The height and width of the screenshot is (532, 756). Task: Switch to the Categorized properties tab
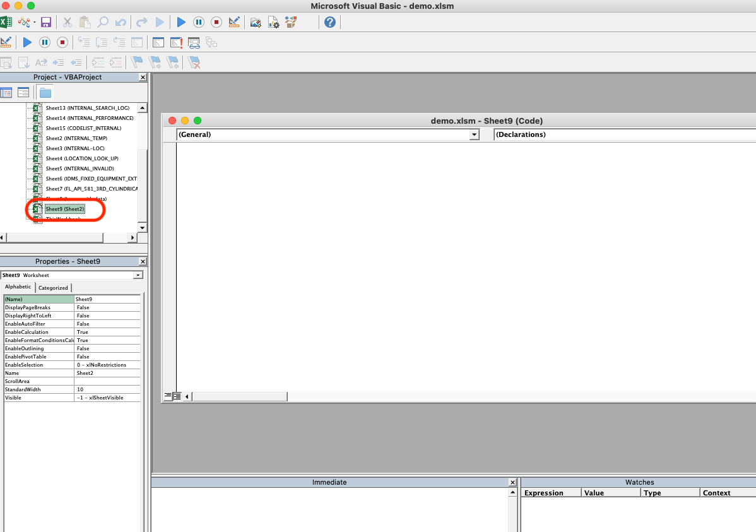(x=53, y=288)
